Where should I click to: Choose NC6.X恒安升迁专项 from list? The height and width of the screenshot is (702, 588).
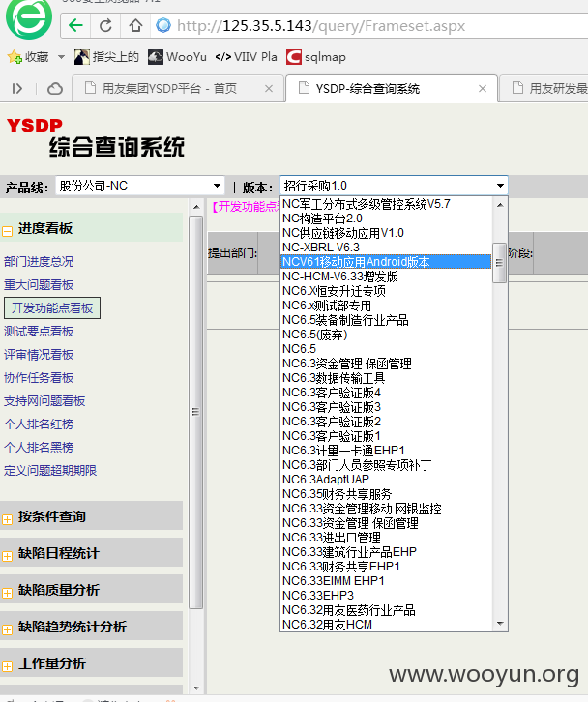pyautogui.click(x=386, y=291)
